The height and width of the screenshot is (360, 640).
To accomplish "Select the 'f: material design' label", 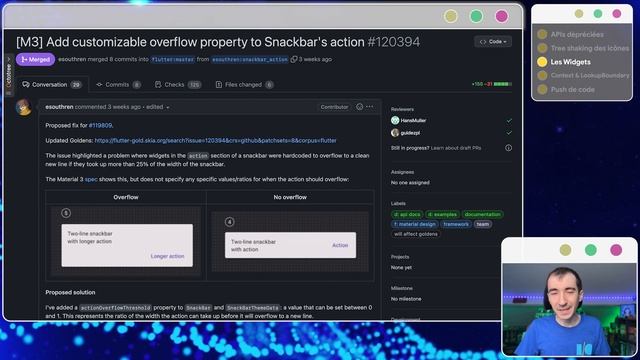I will coord(414,224).
